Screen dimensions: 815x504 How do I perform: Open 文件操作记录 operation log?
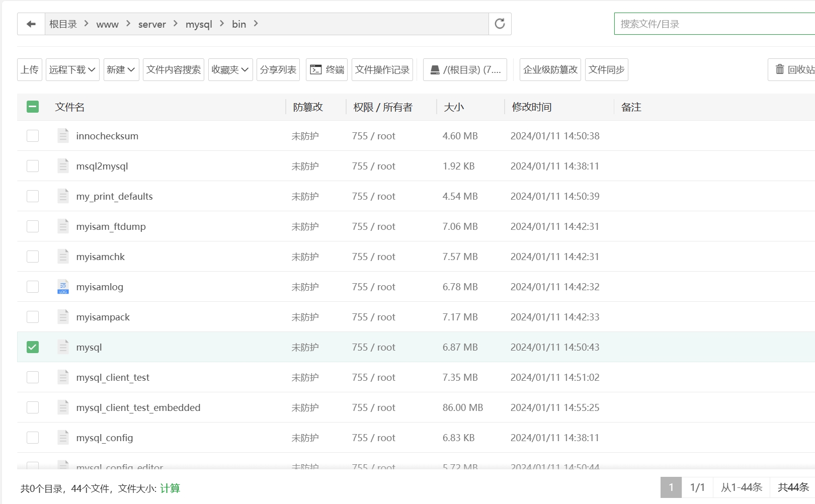382,69
